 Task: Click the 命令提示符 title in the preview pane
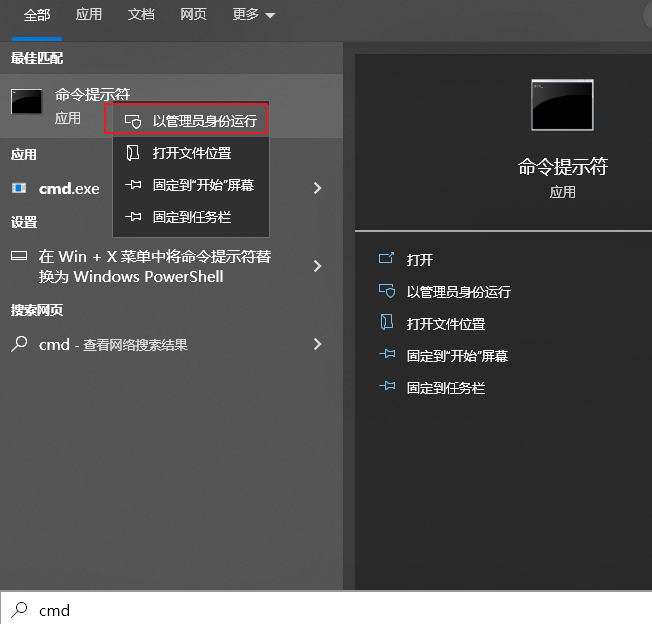[562, 167]
